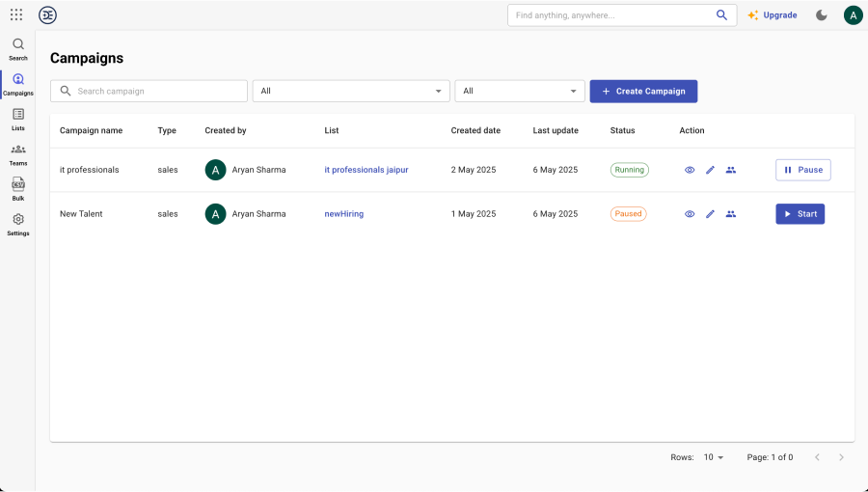Open the first All filter dropdown
The image size is (868, 492).
pyautogui.click(x=351, y=92)
